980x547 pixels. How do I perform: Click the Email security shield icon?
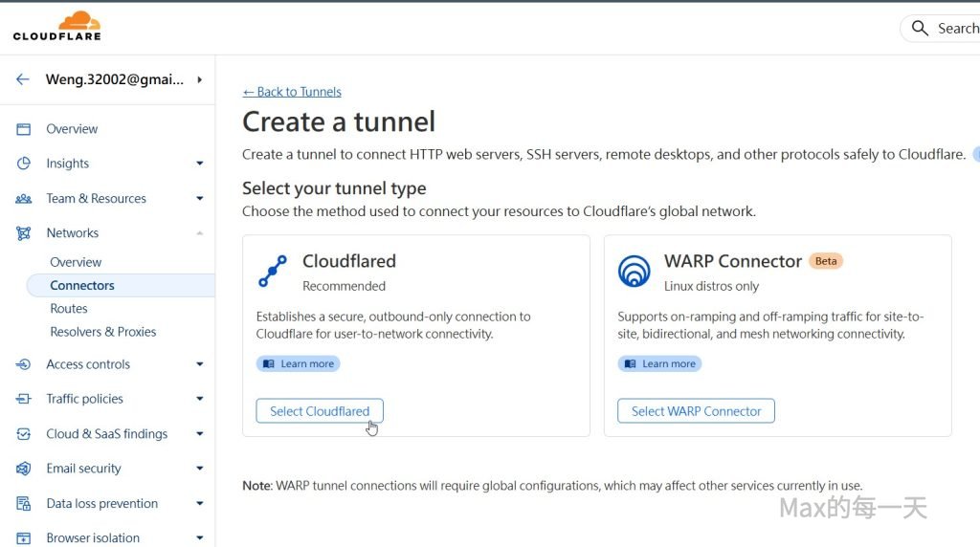pos(24,469)
